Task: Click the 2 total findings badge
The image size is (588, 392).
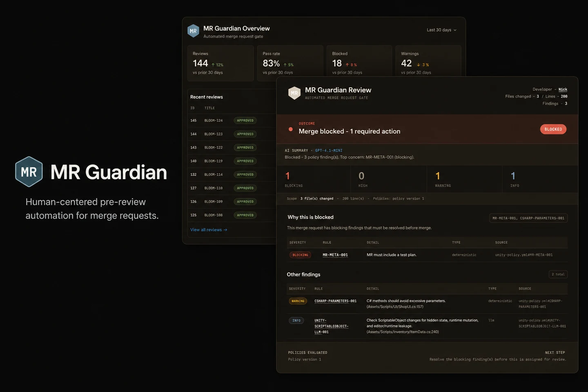Action: (x=558, y=274)
